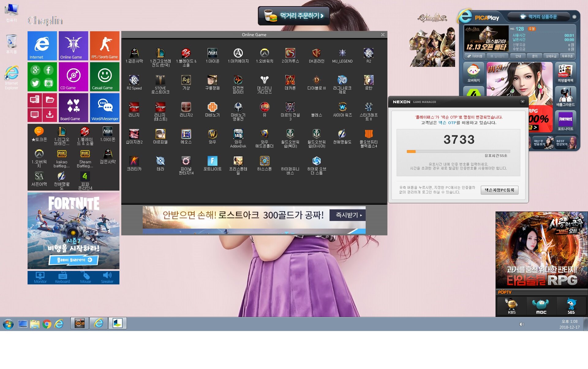This screenshot has height=369, width=588.
Task: Open the Facebook shortcut in the green tile
Action: [49, 70]
